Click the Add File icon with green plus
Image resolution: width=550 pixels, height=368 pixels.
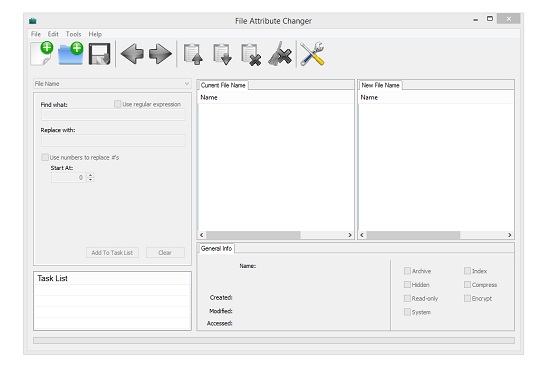tap(42, 53)
